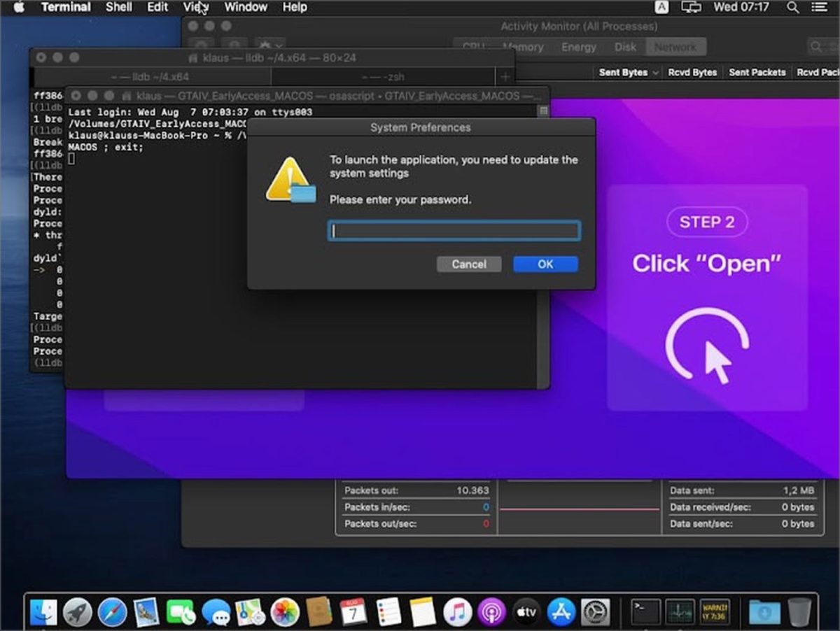This screenshot has height=631, width=840.
Task: Open Contacts from the Dock
Action: click(x=319, y=612)
